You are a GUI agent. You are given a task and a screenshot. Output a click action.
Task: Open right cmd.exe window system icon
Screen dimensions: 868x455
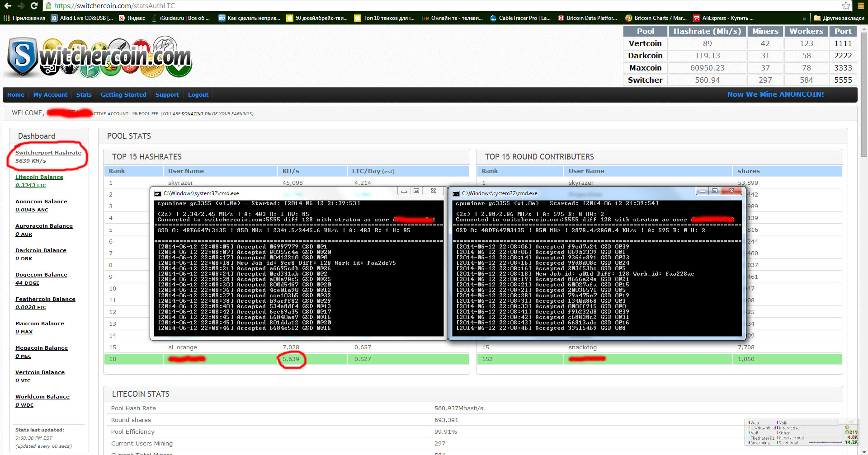click(x=456, y=193)
